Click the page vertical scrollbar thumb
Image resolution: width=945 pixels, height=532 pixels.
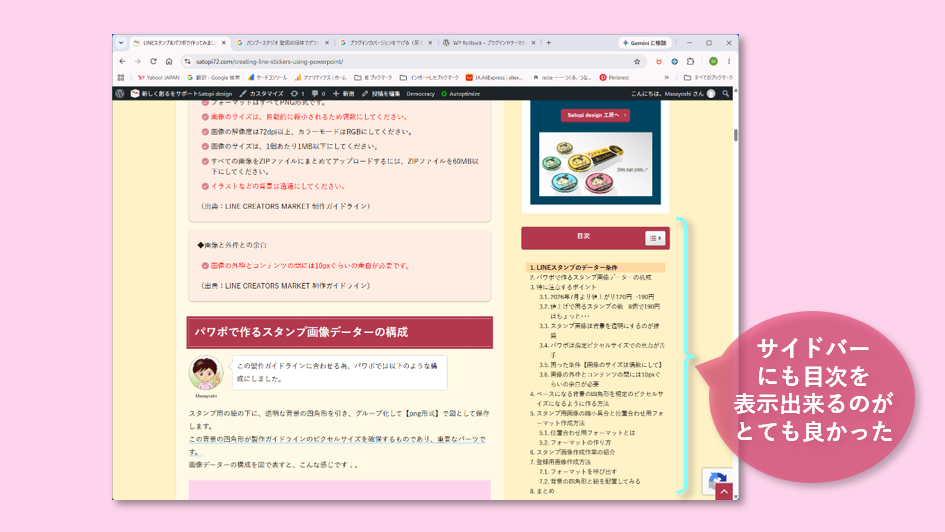click(735, 134)
